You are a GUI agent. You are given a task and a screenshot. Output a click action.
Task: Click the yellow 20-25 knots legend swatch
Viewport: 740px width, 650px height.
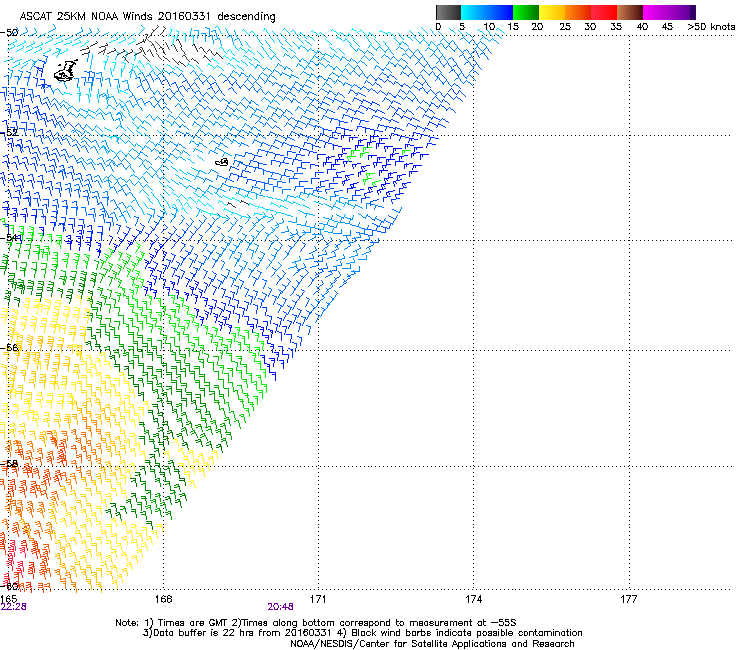click(552, 12)
